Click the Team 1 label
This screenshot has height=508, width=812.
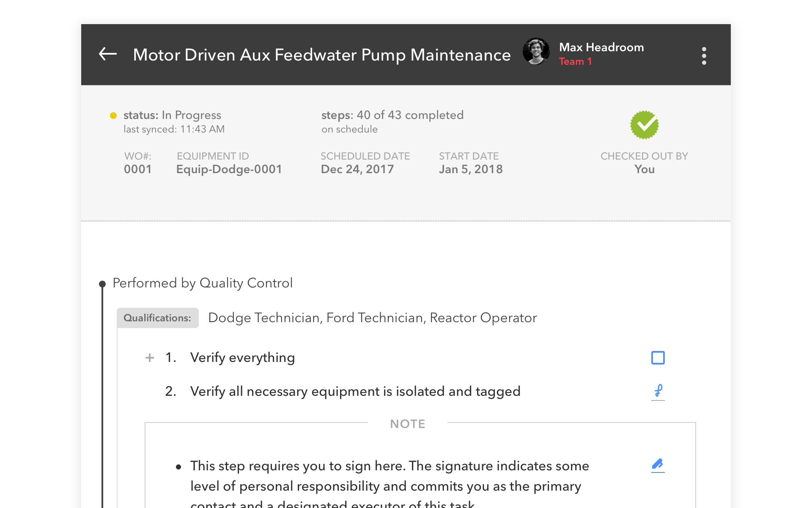coord(575,62)
